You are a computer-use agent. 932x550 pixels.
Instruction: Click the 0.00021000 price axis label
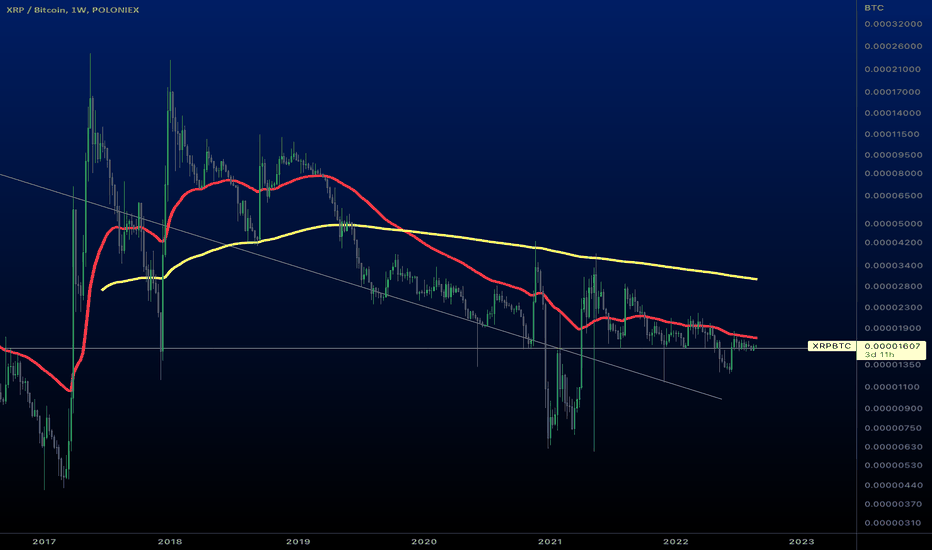[x=893, y=70]
